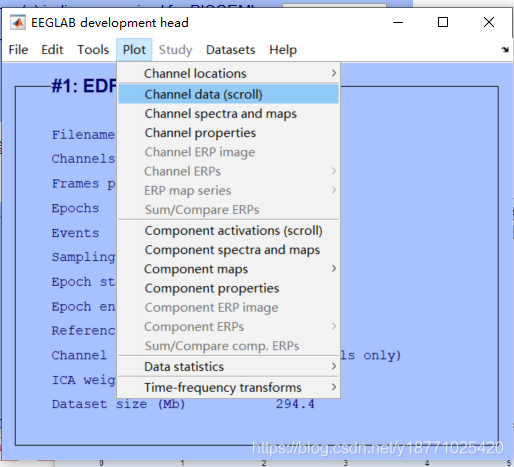Image resolution: width=514 pixels, height=467 pixels.
Task: Expand the ERP map series submenu
Action: (229, 190)
